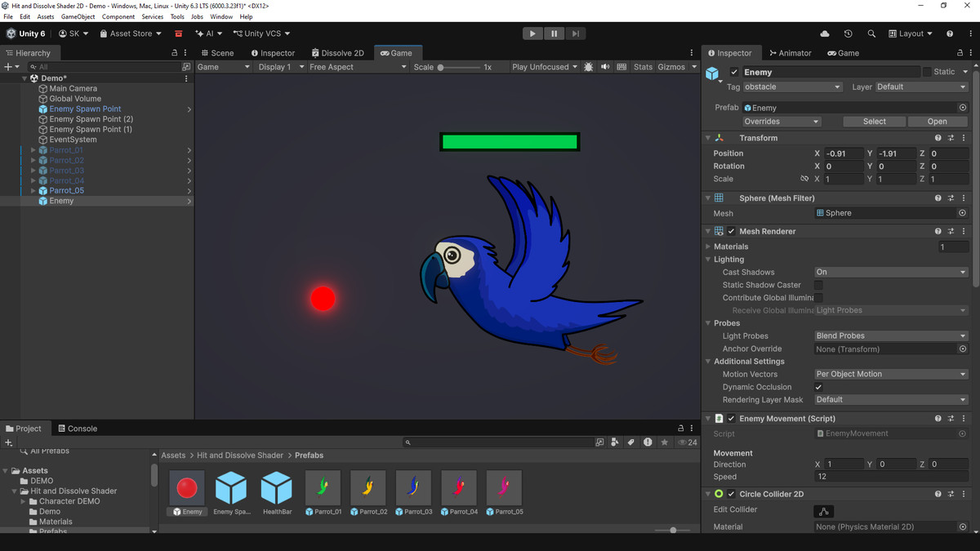Disable the Enemy Movement script checkbox

tap(732, 419)
